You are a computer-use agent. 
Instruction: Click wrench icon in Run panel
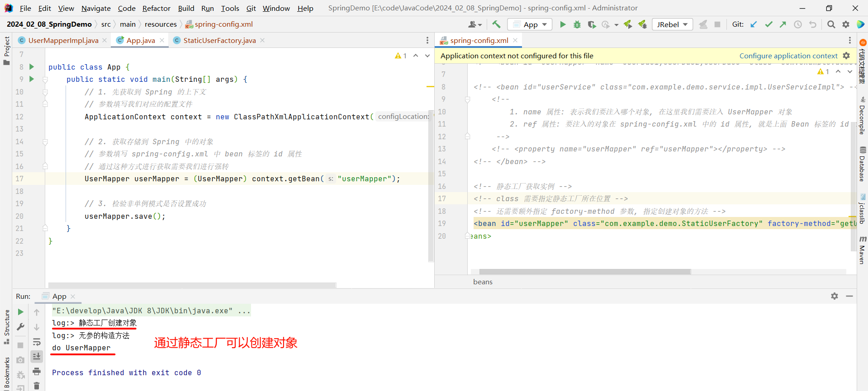point(20,327)
